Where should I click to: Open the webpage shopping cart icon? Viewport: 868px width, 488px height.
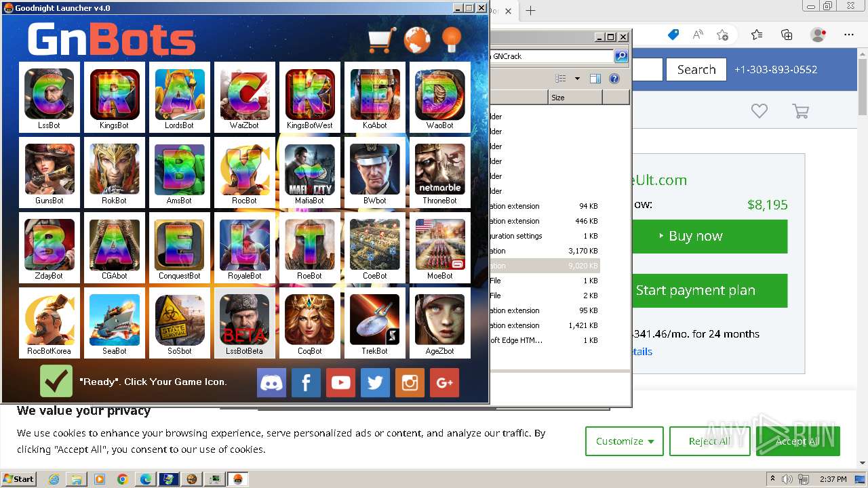pyautogui.click(x=801, y=111)
